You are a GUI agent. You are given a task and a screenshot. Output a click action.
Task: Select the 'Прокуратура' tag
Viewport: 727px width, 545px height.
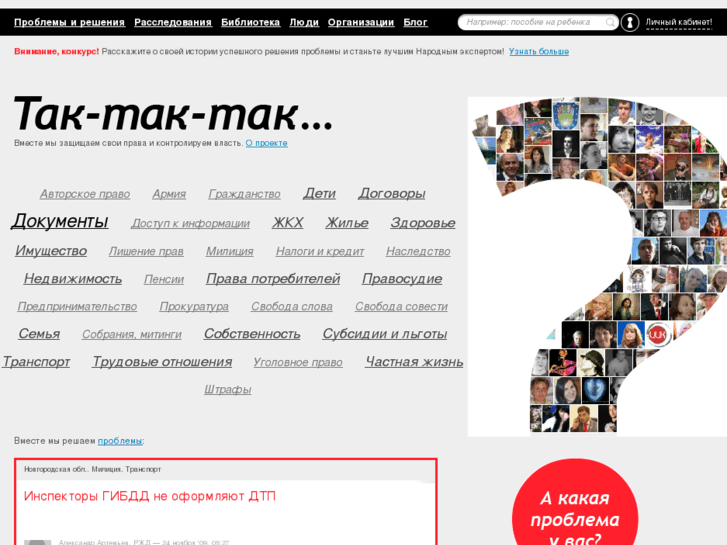194,307
